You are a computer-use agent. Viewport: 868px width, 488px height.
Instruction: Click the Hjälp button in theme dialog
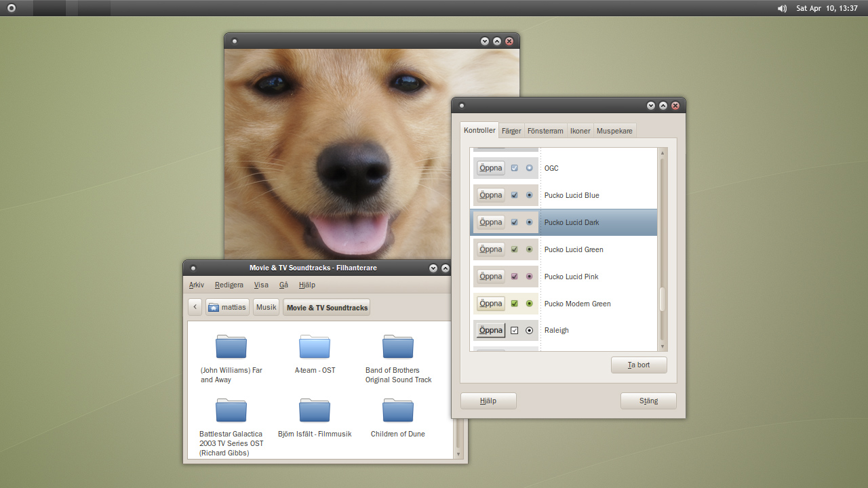(x=488, y=401)
